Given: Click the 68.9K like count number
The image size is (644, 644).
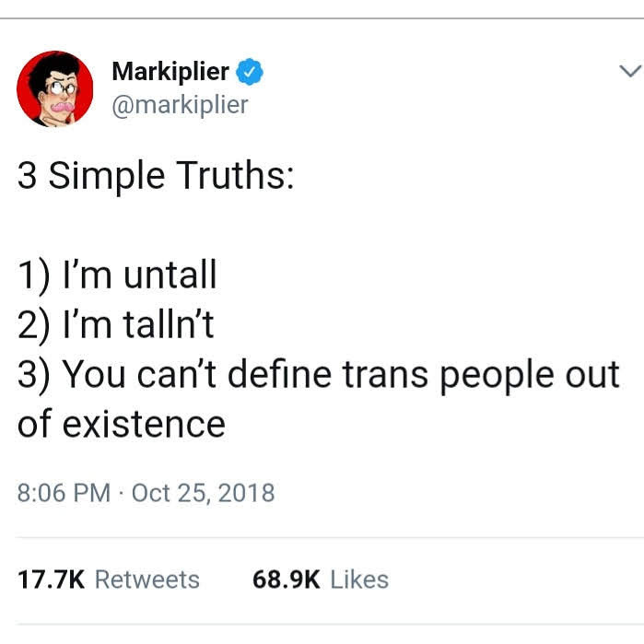Looking at the screenshot, I should (286, 580).
